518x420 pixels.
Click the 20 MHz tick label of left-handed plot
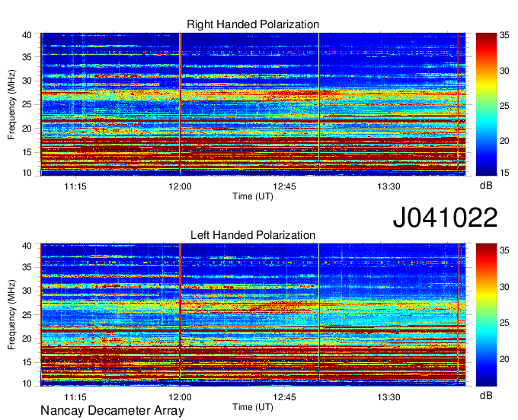coord(27,339)
